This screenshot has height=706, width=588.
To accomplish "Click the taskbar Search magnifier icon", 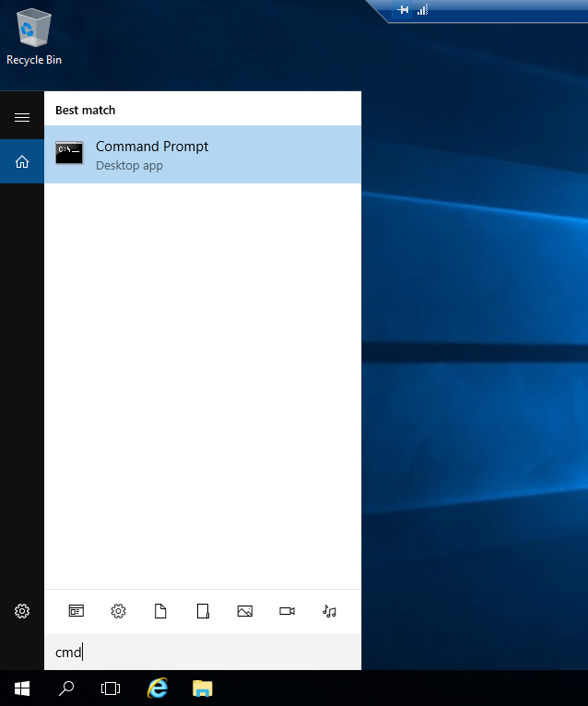I will 66,688.
